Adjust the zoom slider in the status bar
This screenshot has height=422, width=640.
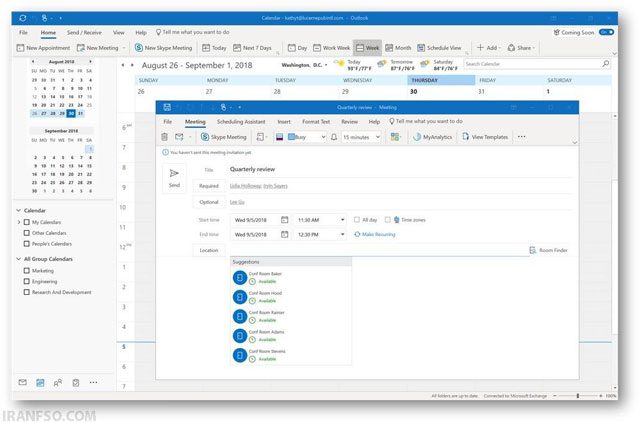pyautogui.click(x=578, y=396)
